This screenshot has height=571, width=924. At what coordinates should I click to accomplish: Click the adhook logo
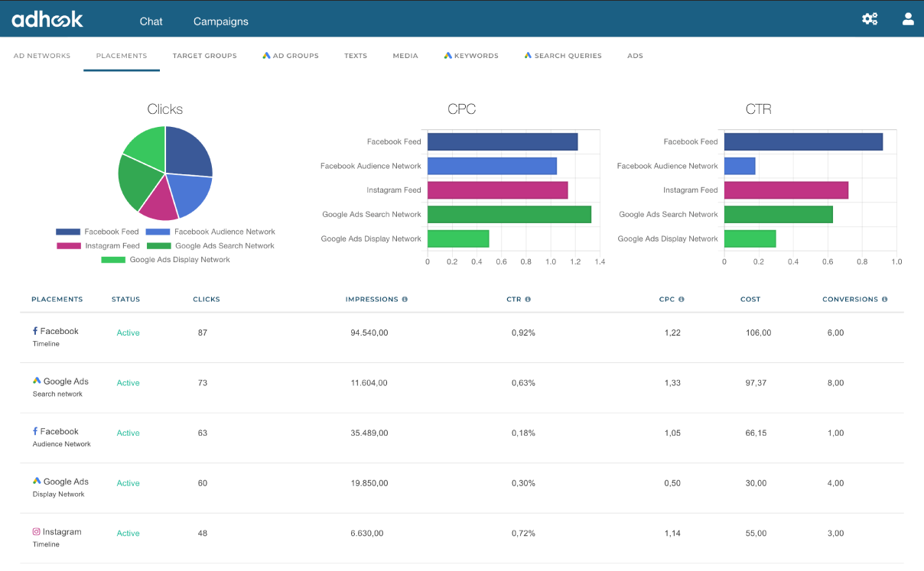47,19
